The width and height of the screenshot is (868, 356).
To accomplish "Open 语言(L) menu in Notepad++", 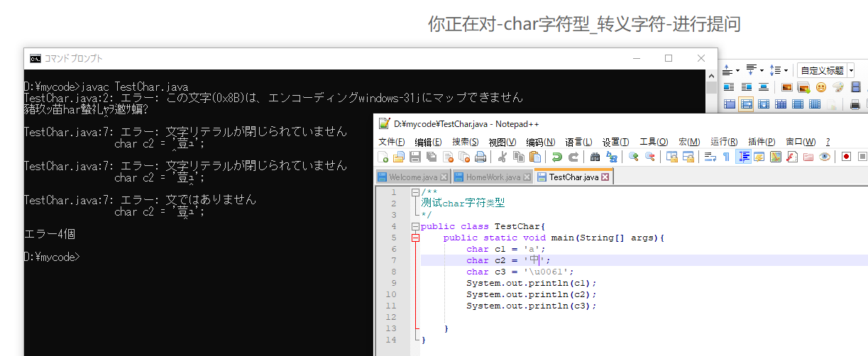I will coord(578,142).
